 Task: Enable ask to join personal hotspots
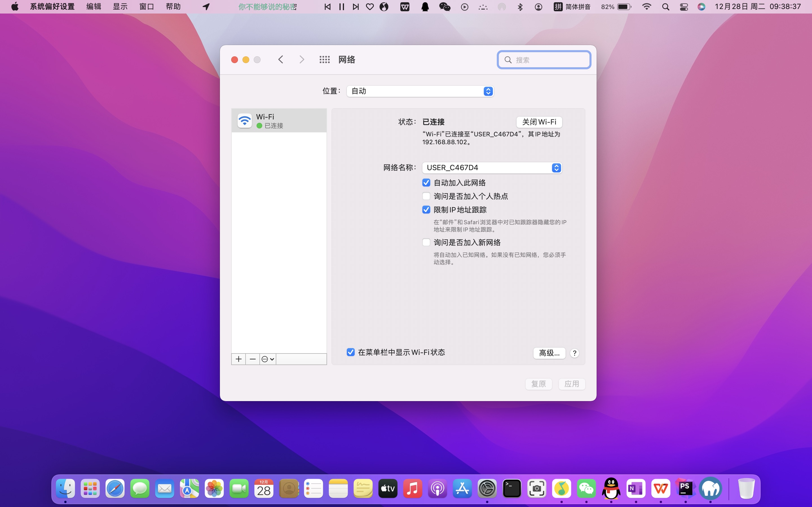click(x=426, y=196)
